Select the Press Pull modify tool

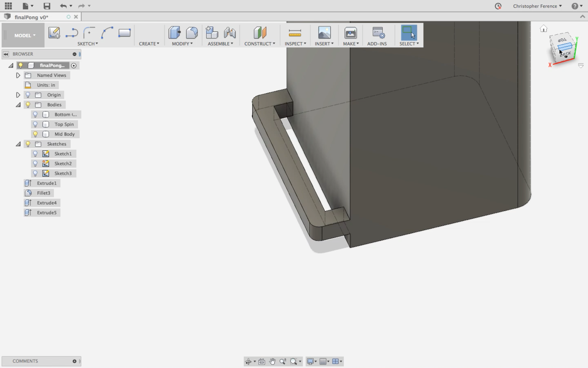[174, 33]
